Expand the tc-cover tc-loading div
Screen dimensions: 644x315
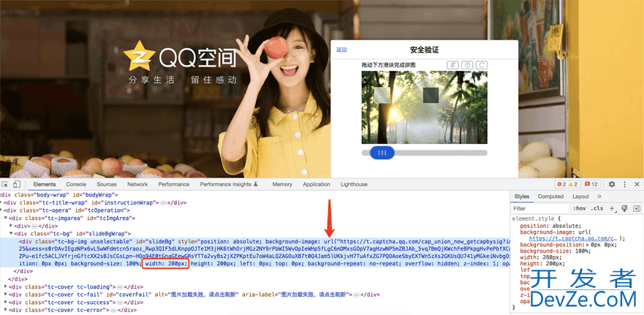click(6, 286)
